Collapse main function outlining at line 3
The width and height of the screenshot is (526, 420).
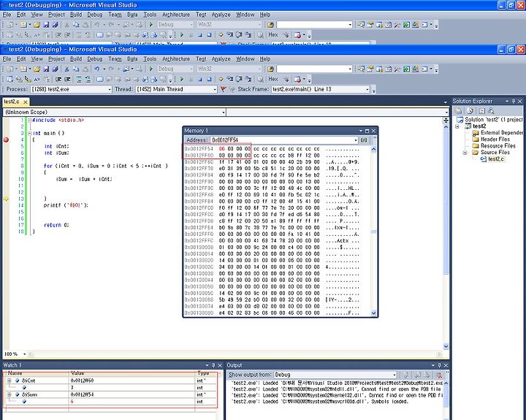[x=30, y=133]
